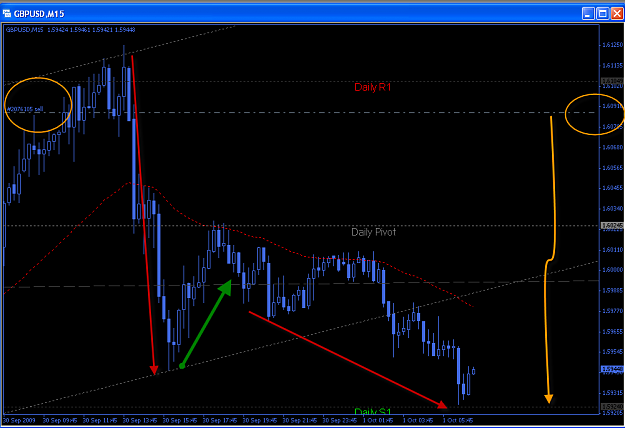
Task: Close the GBPUSD,M15 chart window
Action: 617,14
